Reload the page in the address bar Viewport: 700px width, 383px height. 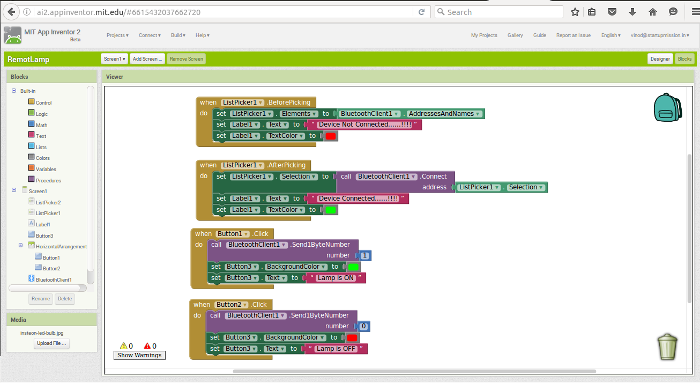[421, 12]
